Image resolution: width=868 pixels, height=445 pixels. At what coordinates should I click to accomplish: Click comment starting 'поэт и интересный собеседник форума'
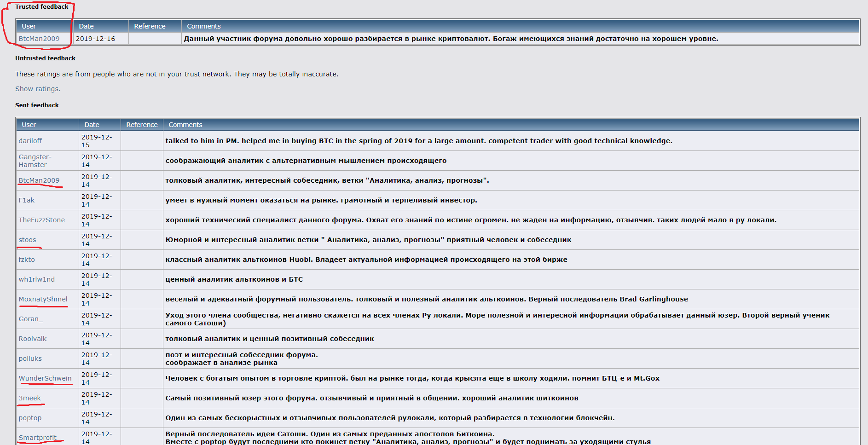click(242, 358)
